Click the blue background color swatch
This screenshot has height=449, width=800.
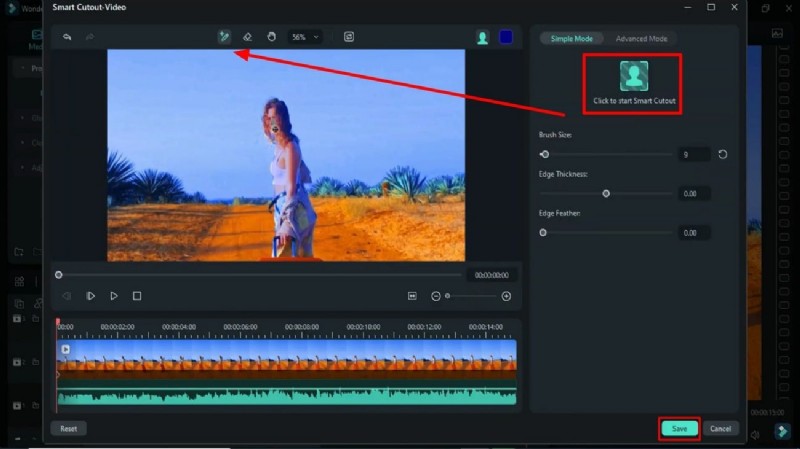506,37
